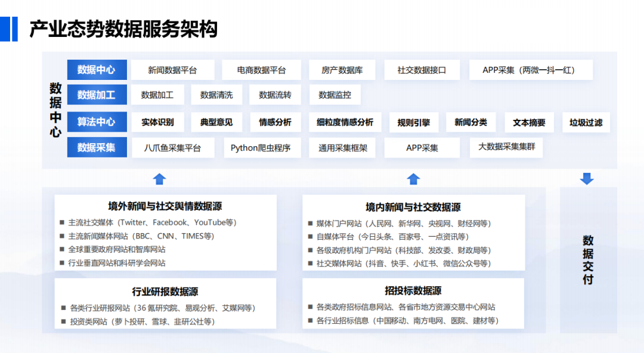This screenshot has width=644, height=353.
Task: Toggle the 垃圾过滤 filter module
Action: (x=586, y=122)
